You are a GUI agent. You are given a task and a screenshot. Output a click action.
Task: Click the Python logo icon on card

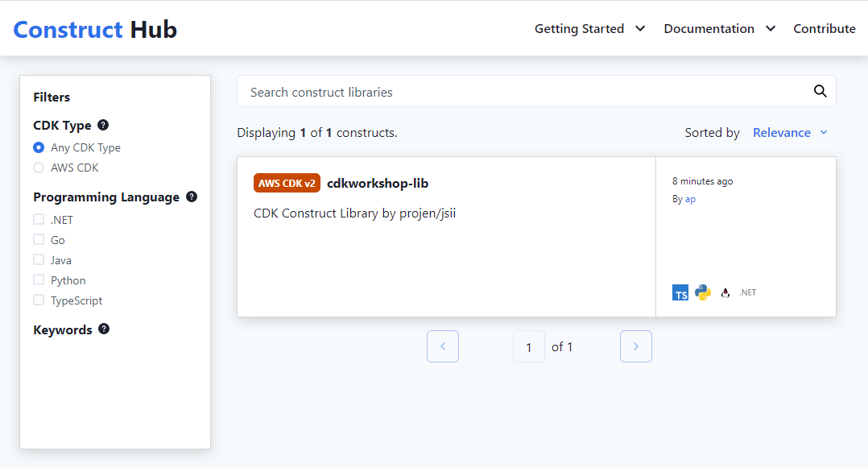(x=703, y=292)
